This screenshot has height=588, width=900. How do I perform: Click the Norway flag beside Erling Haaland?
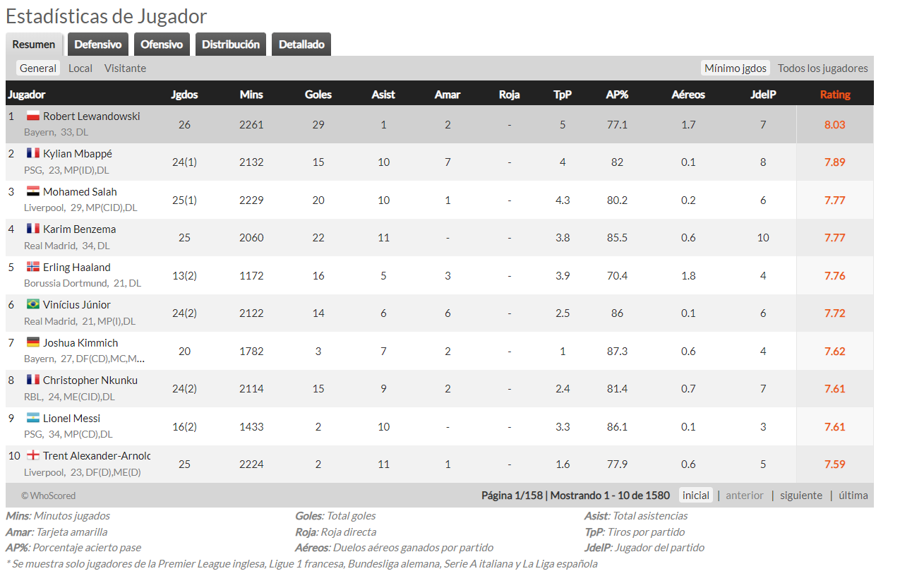coord(32,267)
